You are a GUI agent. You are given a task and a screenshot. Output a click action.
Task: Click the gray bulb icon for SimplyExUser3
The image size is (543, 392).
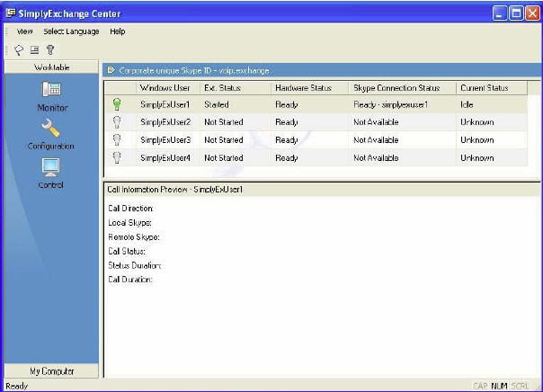pos(116,139)
